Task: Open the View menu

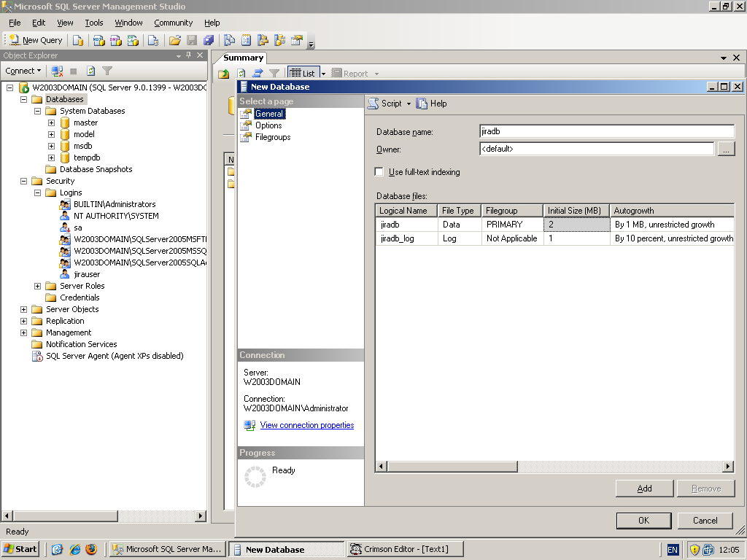Action: [65, 23]
